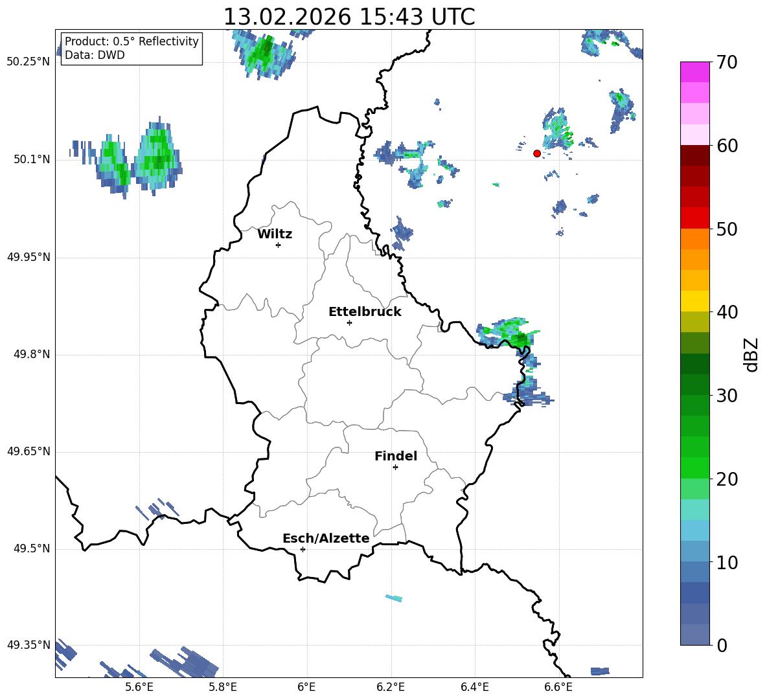Click the 5.8°E longitude label
Image resolution: width=767 pixels, height=700 pixels.
click(223, 687)
